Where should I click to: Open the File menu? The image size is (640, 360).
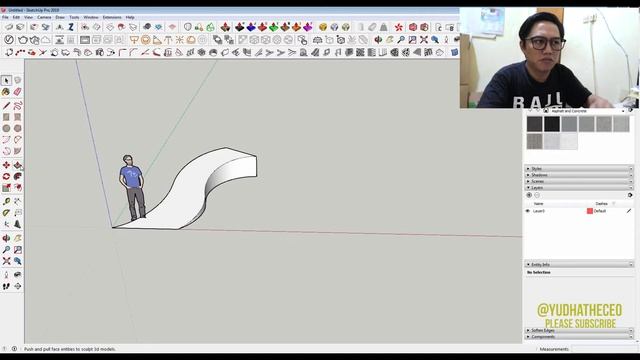click(x=5, y=18)
